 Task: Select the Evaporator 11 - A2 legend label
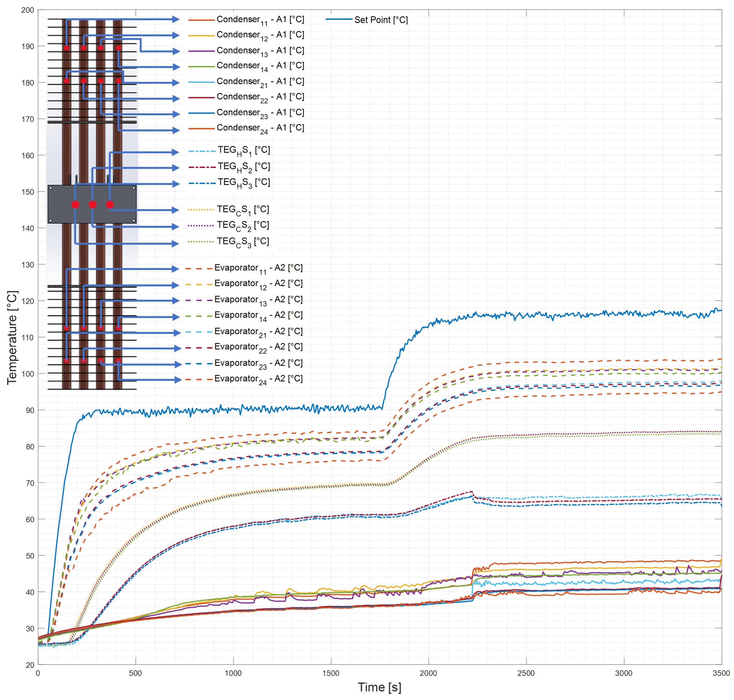258,268
